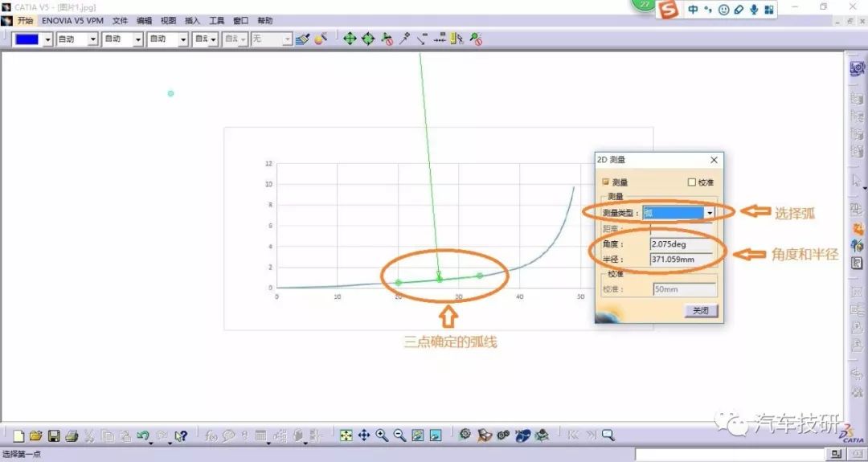The image size is (868, 462).
Task: Open the 插入 menu
Action: coord(193,20)
